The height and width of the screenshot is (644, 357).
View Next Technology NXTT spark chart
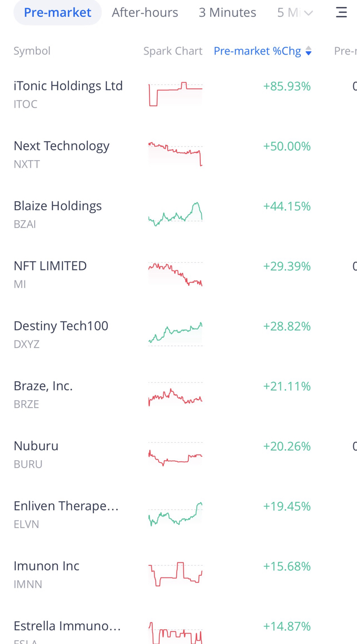click(176, 154)
